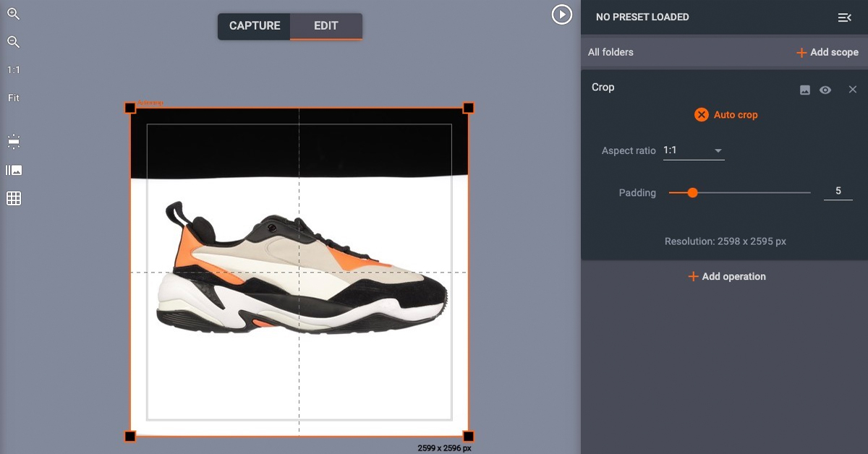This screenshot has height=454, width=868.
Task: Set the view to 1:1 zoom
Action: [12, 69]
